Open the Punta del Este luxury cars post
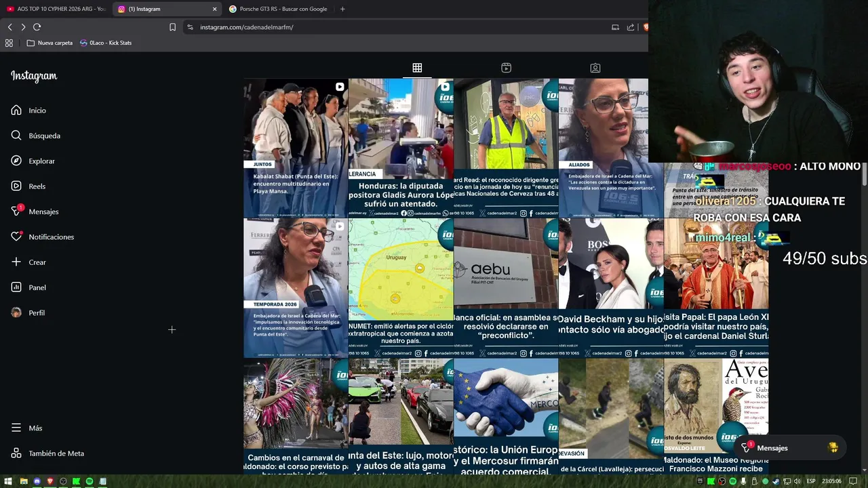 (401, 416)
